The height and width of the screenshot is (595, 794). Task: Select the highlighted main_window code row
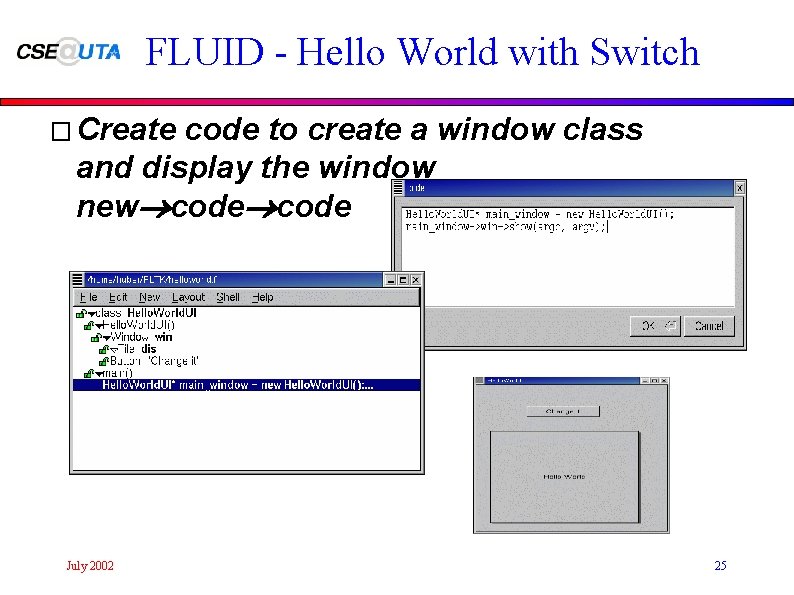[247, 385]
